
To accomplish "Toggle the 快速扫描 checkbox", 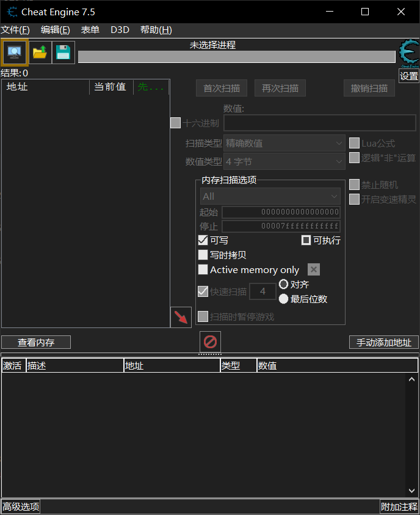I will point(203,291).
